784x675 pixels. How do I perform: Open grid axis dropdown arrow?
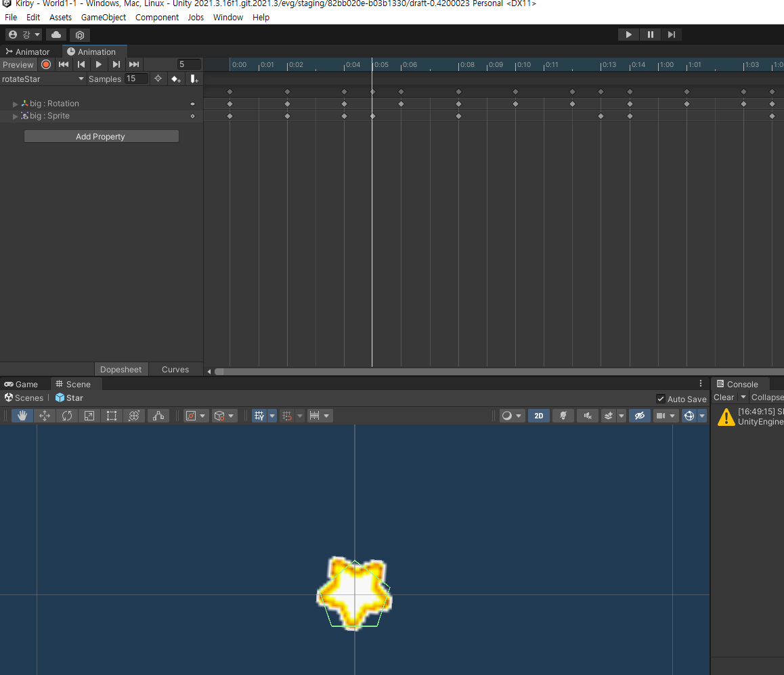(x=272, y=416)
